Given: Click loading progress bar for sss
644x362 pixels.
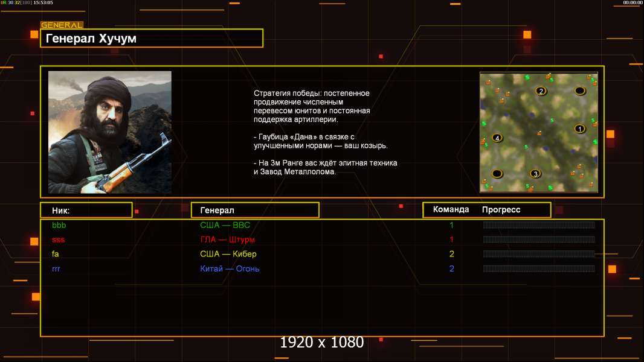Looking at the screenshot, I should (x=539, y=240).
